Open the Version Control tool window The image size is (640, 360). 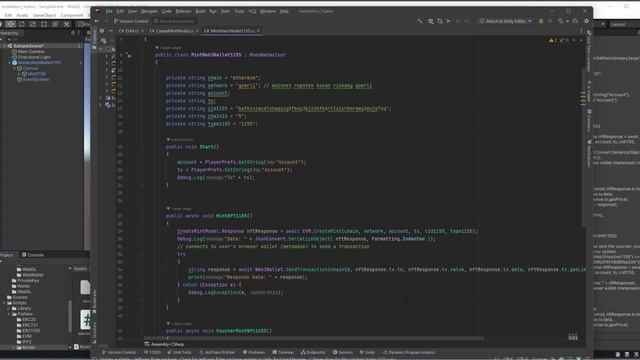(119, 352)
